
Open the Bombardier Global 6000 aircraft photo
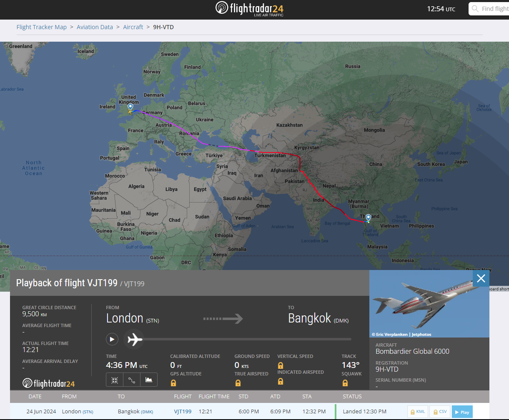429,304
